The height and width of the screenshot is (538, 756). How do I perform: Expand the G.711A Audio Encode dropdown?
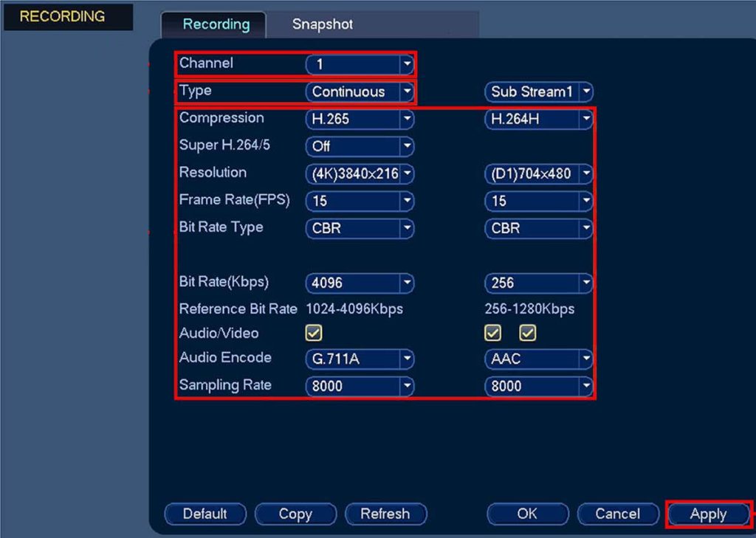point(360,359)
